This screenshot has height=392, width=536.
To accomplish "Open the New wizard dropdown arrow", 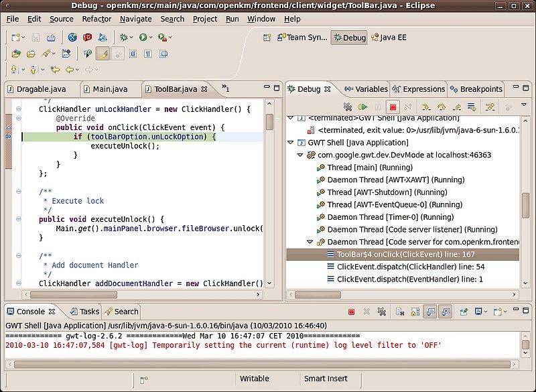I will (x=23, y=38).
